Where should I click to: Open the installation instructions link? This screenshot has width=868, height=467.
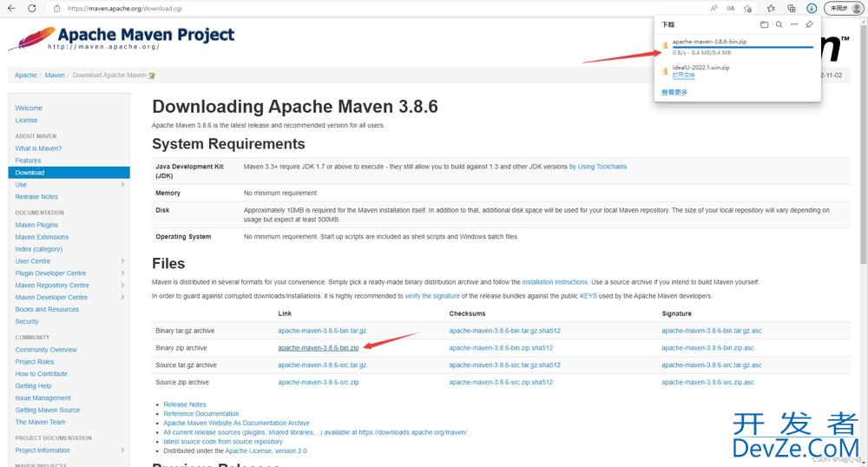click(555, 282)
